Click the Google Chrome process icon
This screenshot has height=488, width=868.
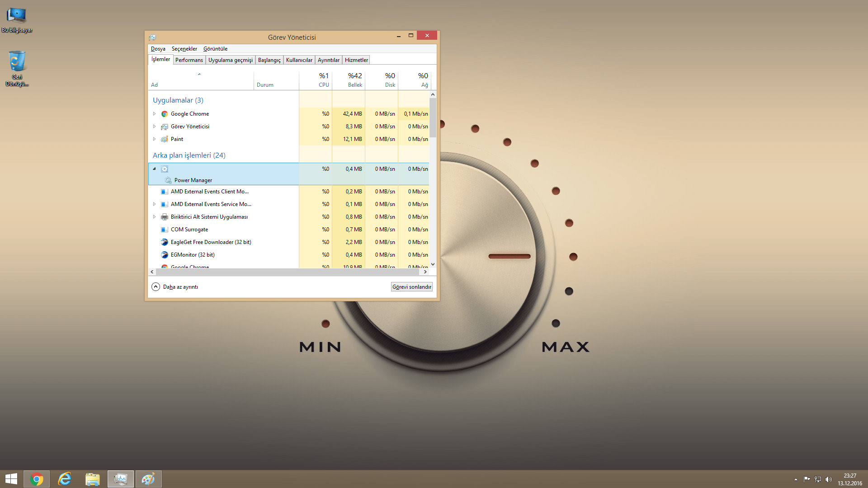(x=165, y=114)
